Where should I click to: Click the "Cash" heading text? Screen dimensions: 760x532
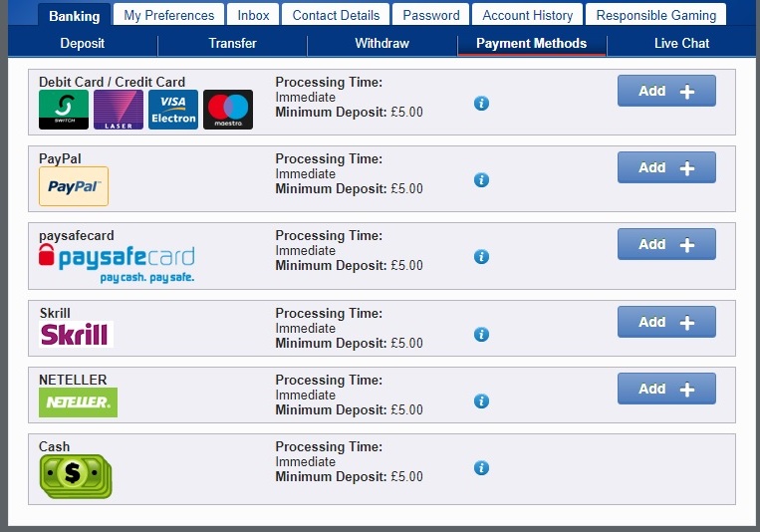[x=54, y=446]
